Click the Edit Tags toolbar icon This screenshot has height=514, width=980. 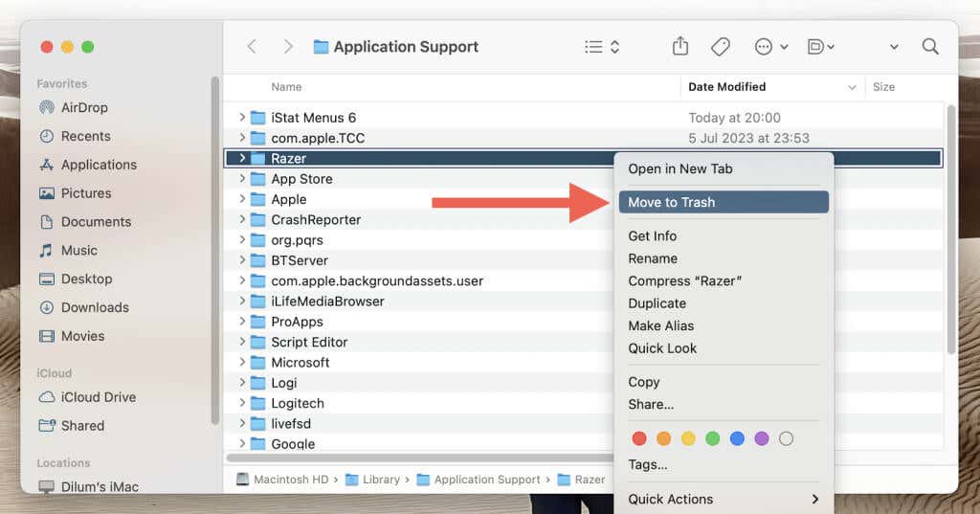click(x=721, y=47)
